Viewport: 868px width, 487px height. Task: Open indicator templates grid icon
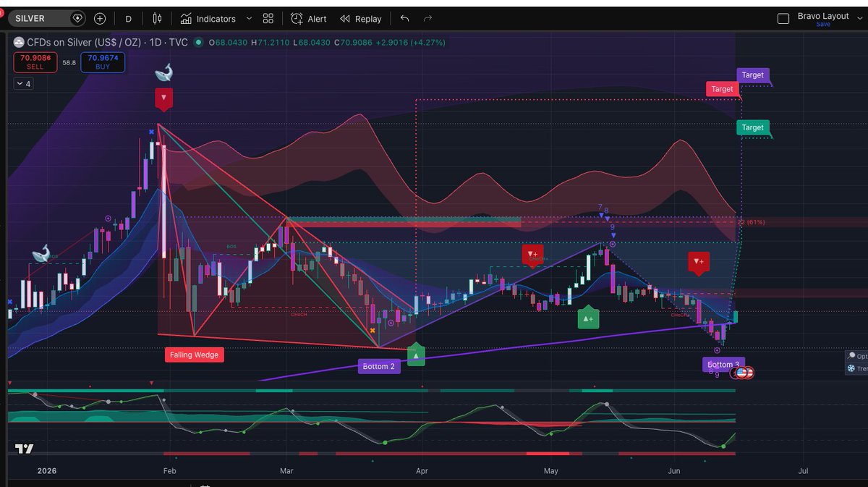pos(268,19)
